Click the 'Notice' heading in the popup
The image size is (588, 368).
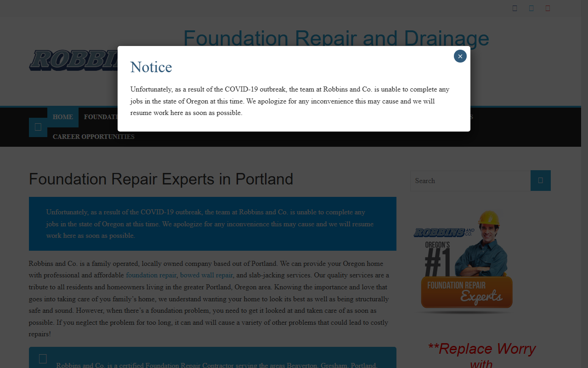151,67
